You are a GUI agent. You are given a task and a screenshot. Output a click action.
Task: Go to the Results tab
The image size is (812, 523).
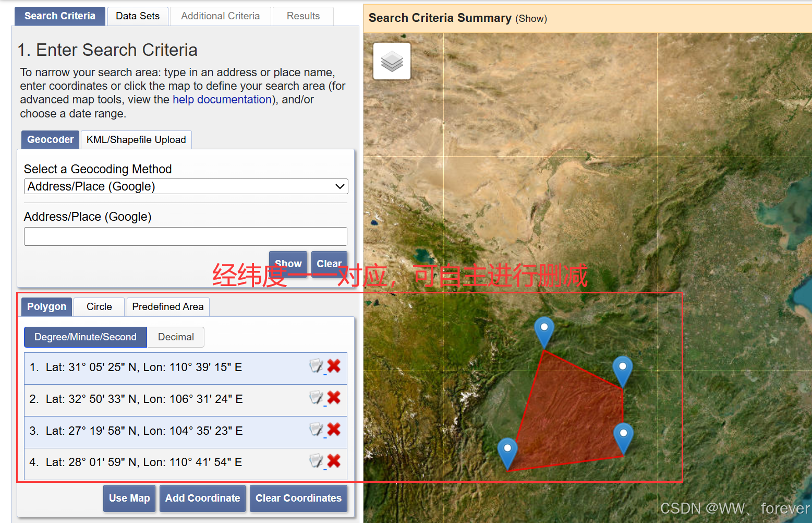coord(303,16)
